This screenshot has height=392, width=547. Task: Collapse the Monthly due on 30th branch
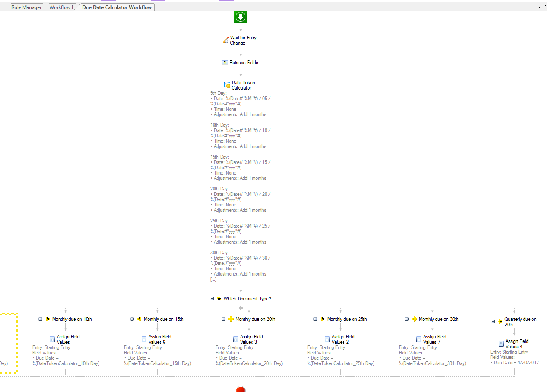pos(407,319)
